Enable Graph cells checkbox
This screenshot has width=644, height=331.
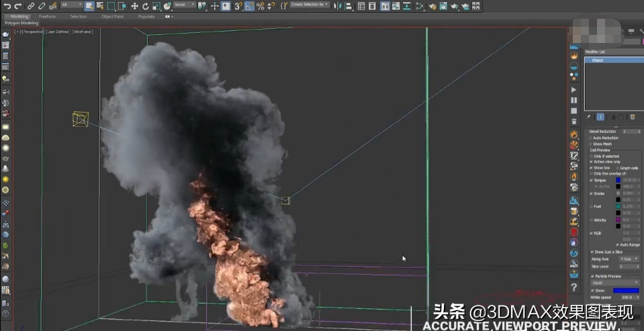click(618, 168)
